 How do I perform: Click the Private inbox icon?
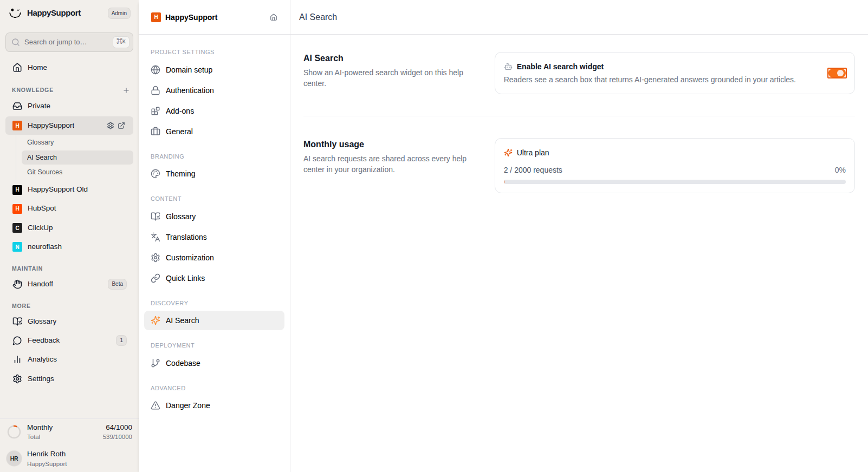[x=17, y=106]
